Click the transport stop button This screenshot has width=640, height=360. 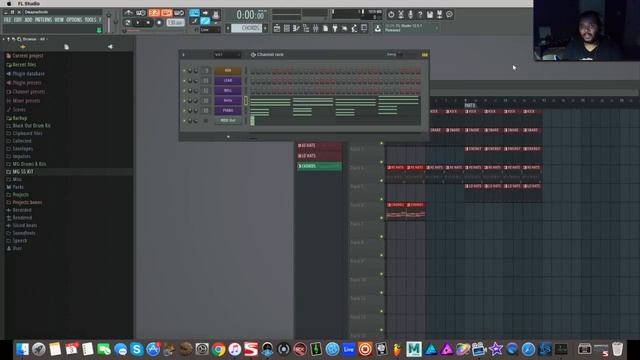click(148, 22)
